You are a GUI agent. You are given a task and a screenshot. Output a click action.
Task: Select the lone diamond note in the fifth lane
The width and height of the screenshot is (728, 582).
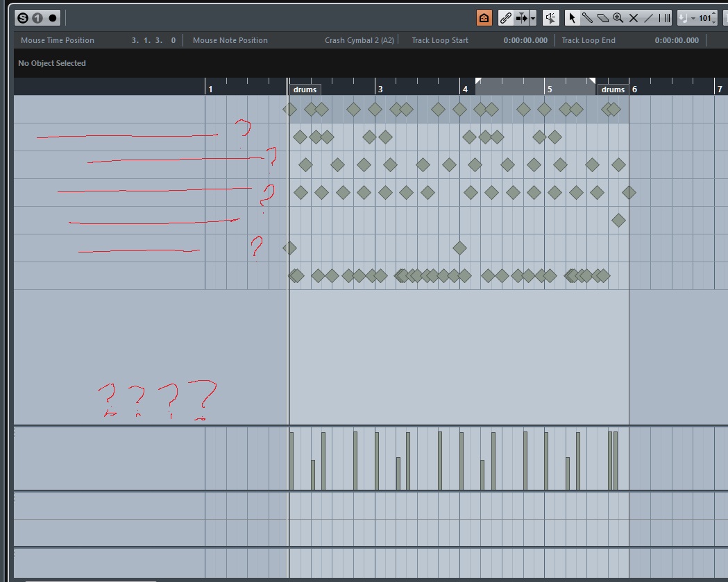618,221
